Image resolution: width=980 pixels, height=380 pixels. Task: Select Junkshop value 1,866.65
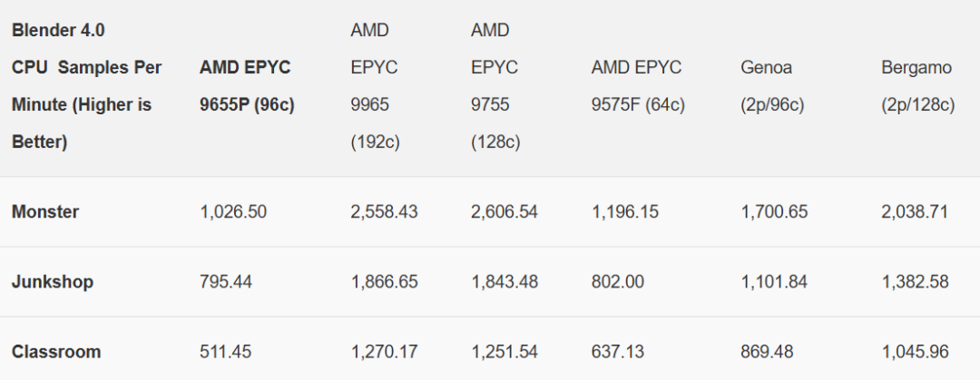click(x=385, y=282)
